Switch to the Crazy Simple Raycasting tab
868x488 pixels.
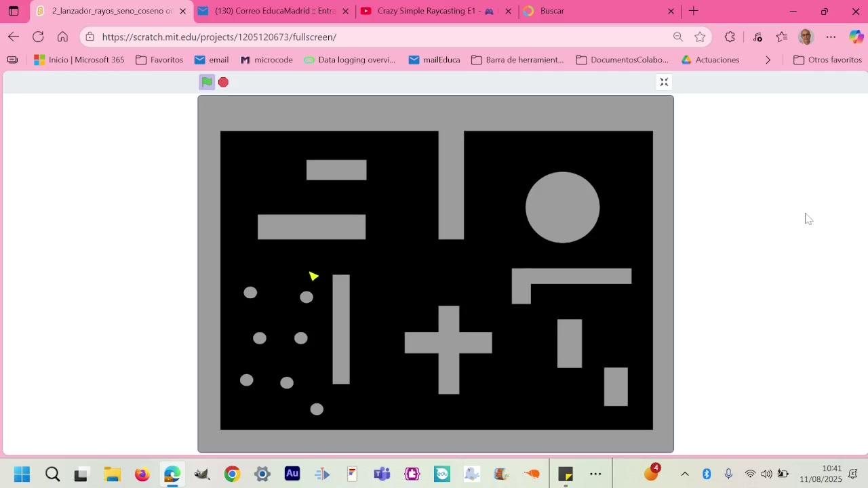tap(436, 11)
